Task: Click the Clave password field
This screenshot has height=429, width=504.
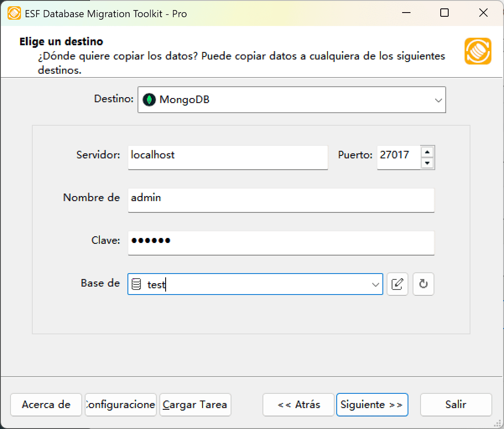Action: (281, 243)
